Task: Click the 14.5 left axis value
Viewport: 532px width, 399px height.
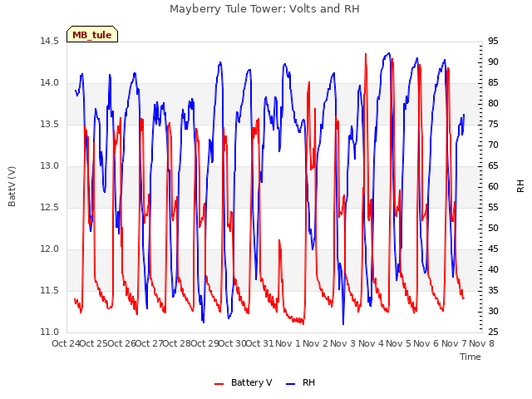Action: 50,42
